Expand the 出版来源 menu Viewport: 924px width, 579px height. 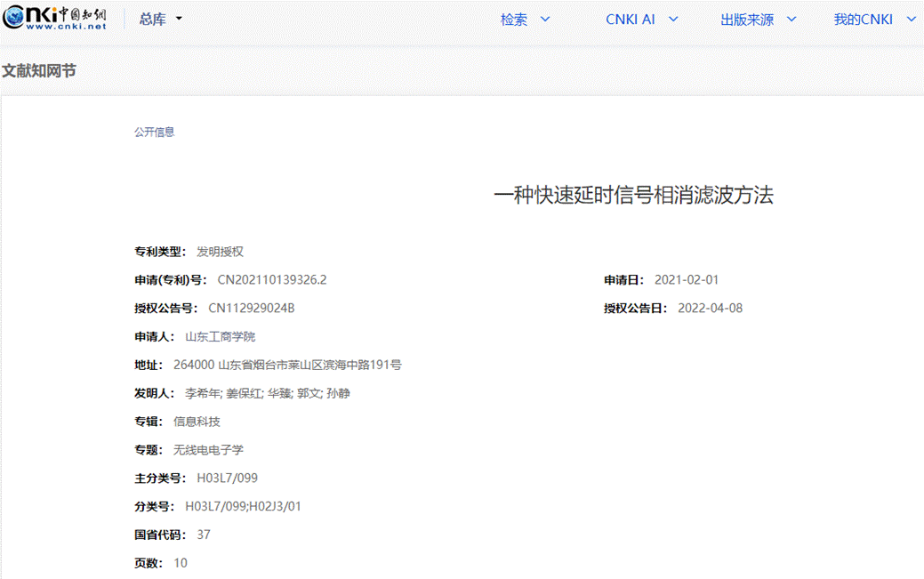[758, 20]
